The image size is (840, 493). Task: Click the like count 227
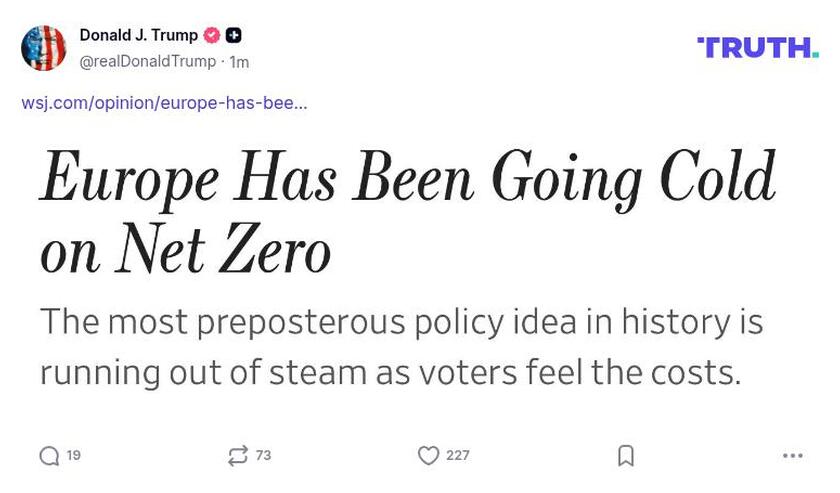tap(457, 456)
